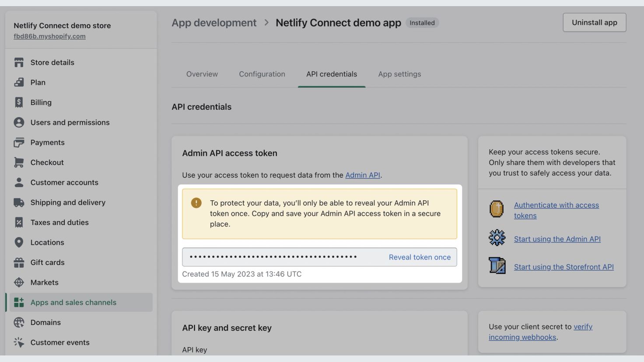Click the Domains globe icon
Screen dimensions: 644x362
click(19, 323)
